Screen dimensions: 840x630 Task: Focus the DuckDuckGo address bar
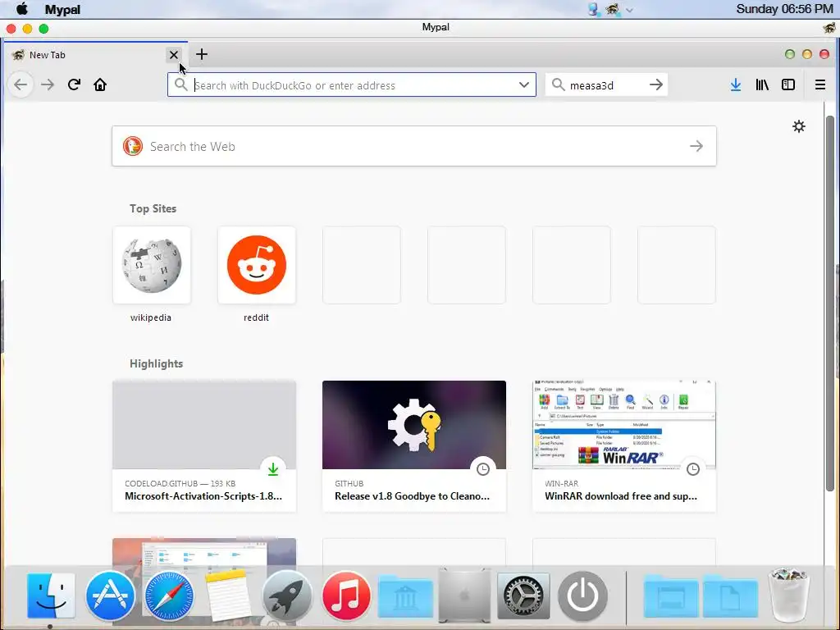pos(351,84)
